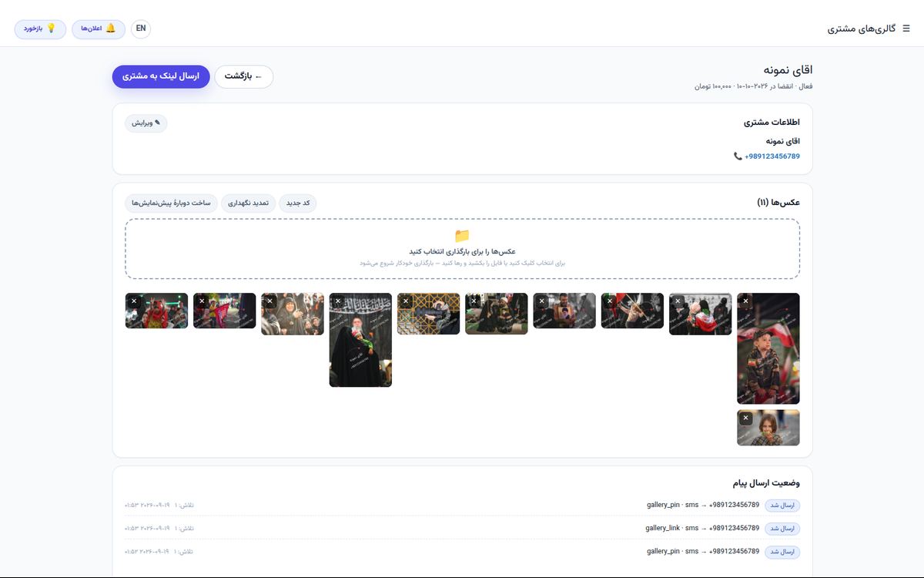The image size is (924, 578).
Task: Remove the tall boy with flag photo
Action: [x=746, y=301]
